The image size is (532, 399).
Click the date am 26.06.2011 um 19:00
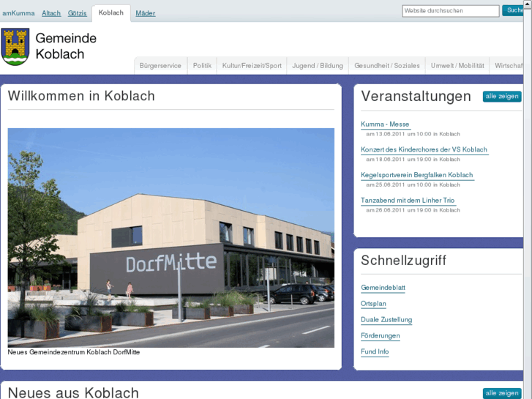pos(398,211)
